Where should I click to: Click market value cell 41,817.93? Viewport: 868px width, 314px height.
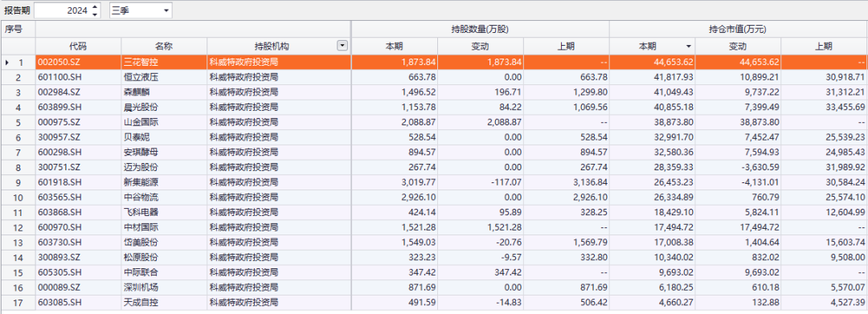point(652,77)
